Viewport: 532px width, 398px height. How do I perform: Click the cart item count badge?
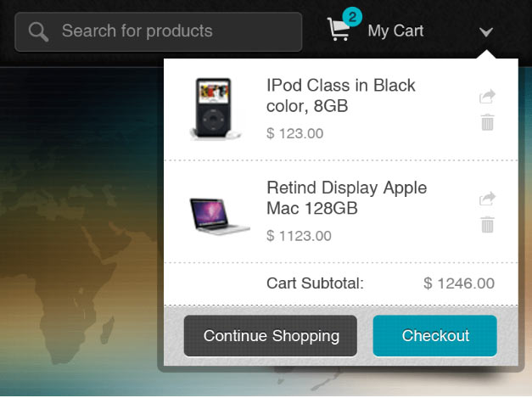click(352, 16)
